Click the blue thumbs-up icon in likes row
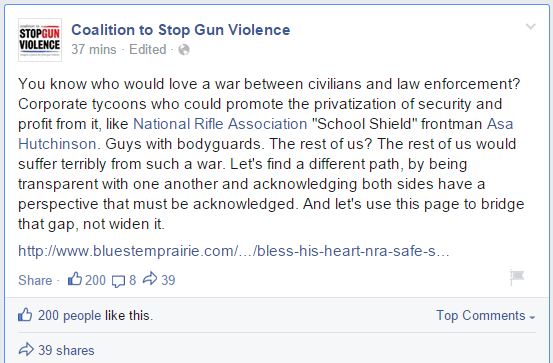 click(x=25, y=314)
